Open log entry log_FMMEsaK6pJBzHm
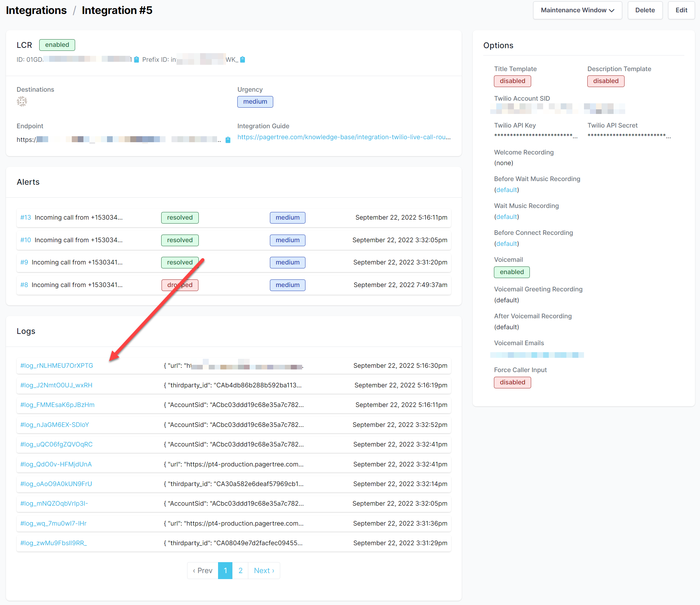The image size is (700, 605). click(x=58, y=405)
